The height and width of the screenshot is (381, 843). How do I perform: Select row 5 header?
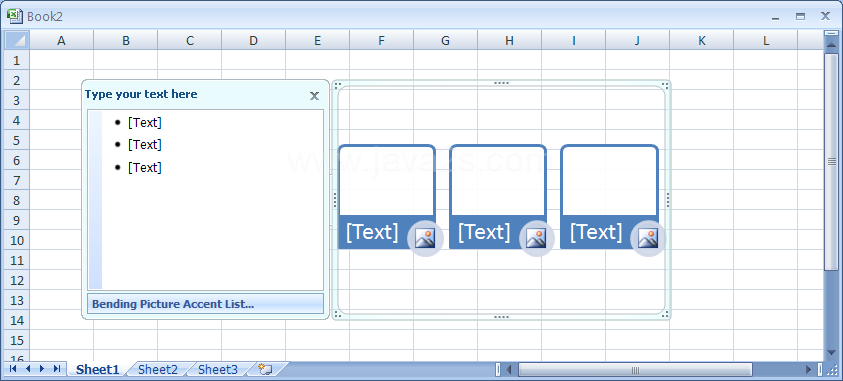(x=17, y=140)
